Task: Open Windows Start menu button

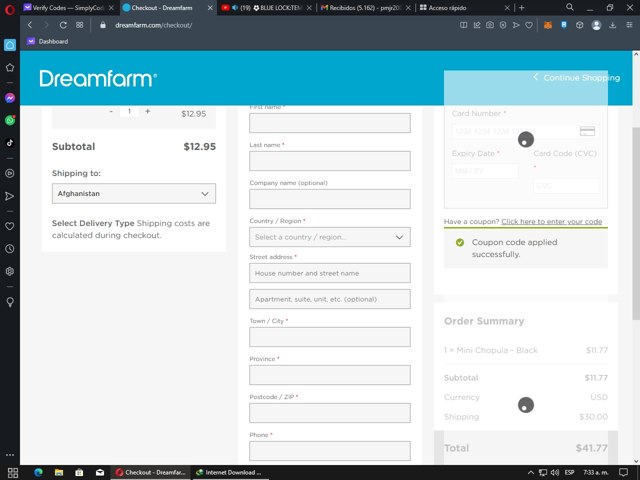Action: (x=13, y=473)
